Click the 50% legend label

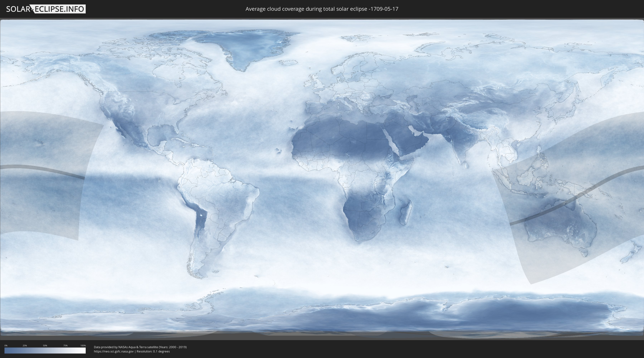click(x=45, y=345)
